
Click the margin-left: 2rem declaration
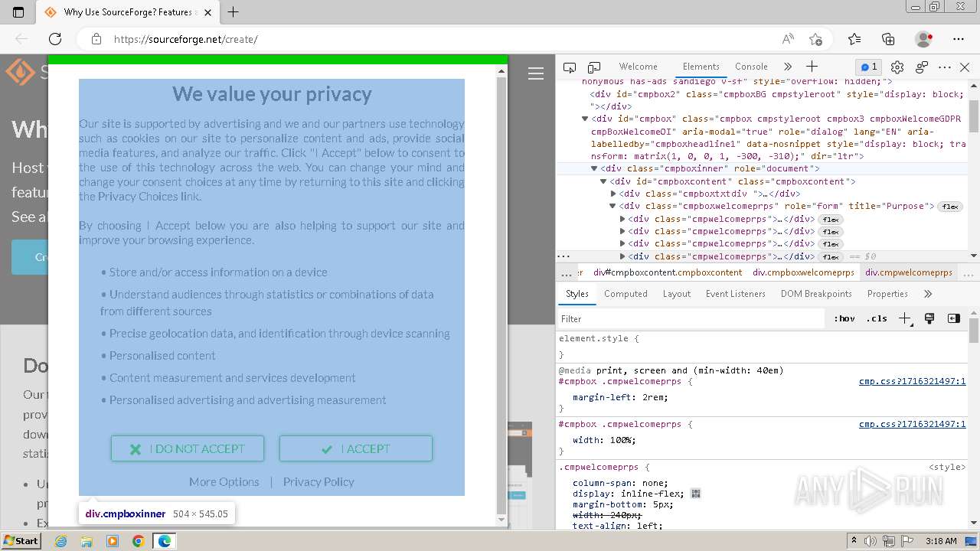click(x=620, y=397)
